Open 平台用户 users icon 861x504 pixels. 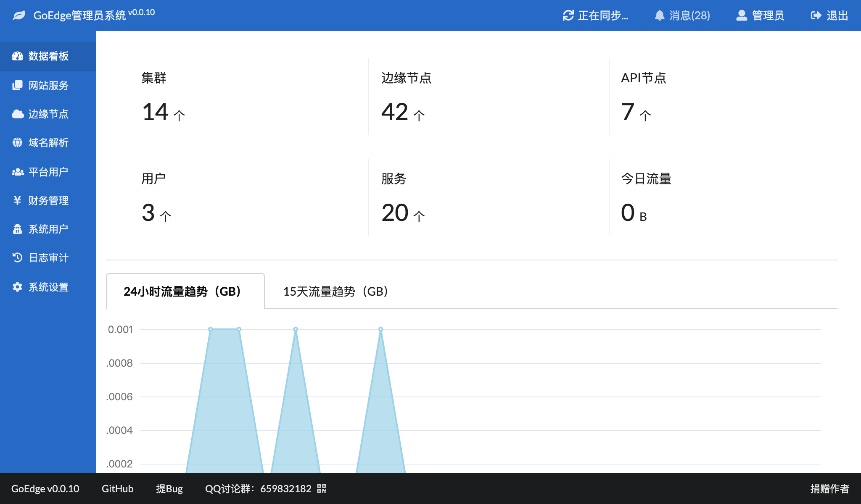(17, 171)
